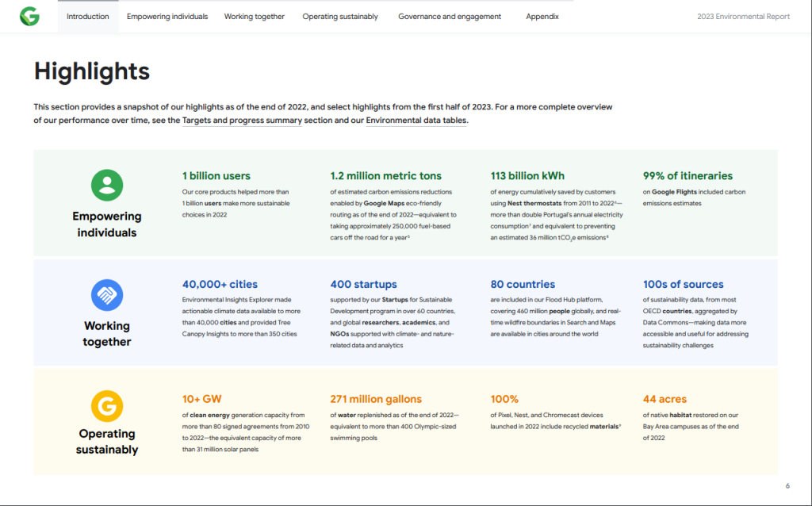The height and width of the screenshot is (506, 812).
Task: Select the 80 countries heading
Action: tap(523, 285)
